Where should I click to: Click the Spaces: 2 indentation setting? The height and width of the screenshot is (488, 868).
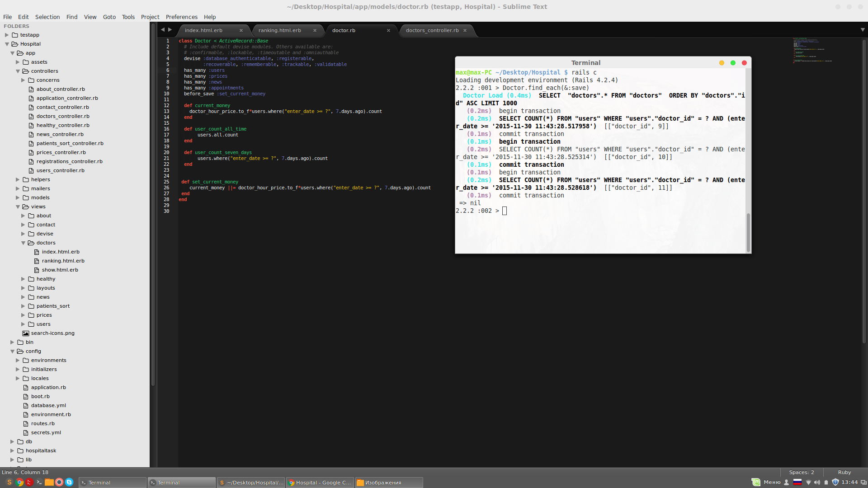(x=802, y=472)
